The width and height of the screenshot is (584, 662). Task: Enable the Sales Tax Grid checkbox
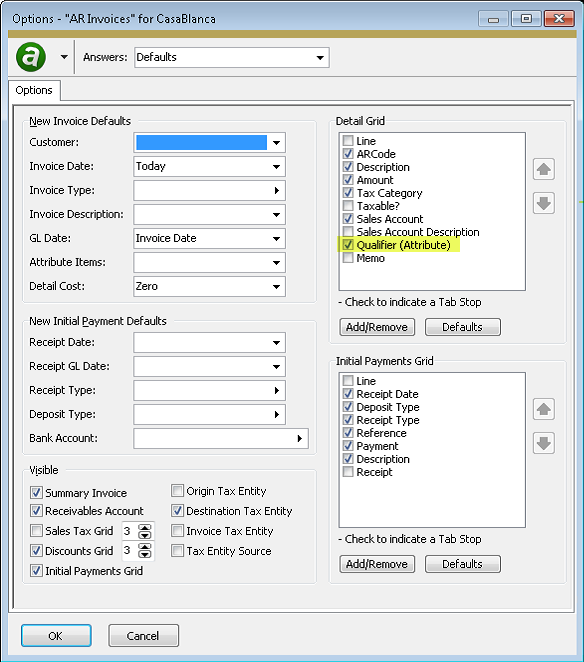[37, 531]
